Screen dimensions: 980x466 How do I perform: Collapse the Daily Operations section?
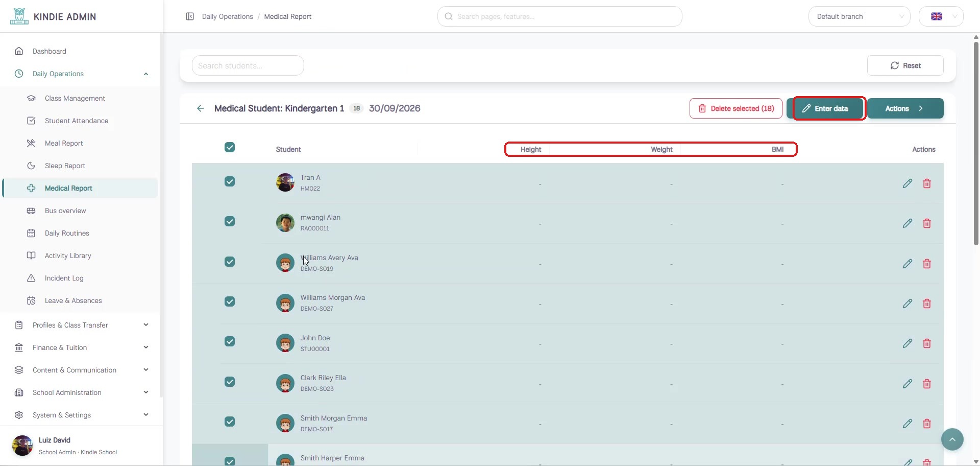coord(82,74)
